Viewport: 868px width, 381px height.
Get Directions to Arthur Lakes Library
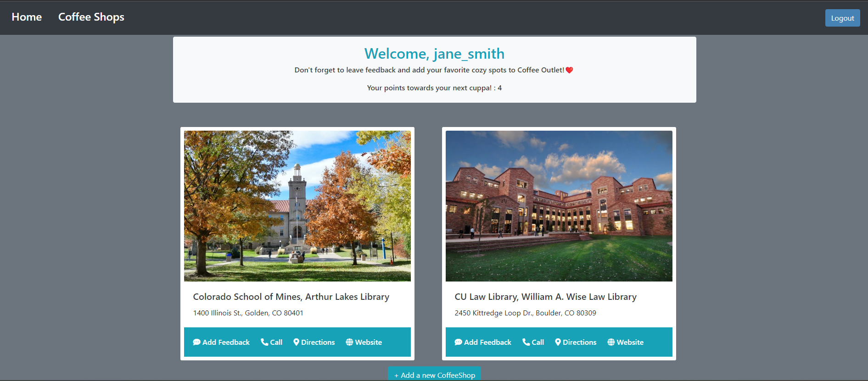tap(314, 342)
